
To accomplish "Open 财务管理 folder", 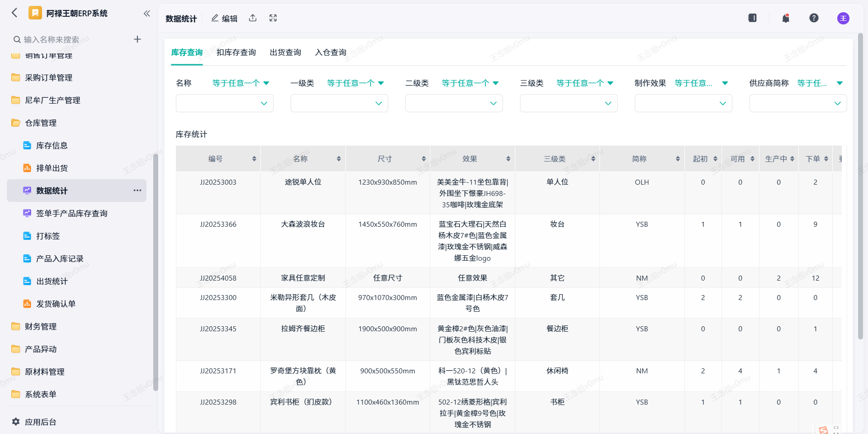I will pos(77,326).
